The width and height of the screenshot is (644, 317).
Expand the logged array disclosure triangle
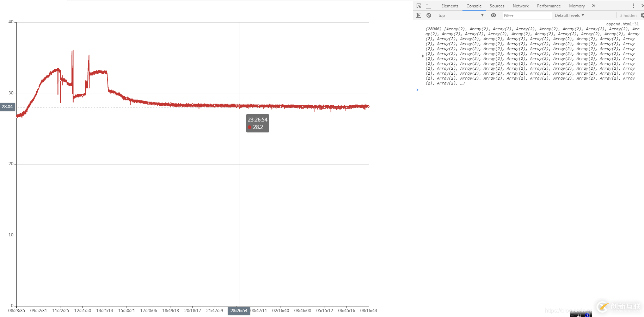coord(423,56)
